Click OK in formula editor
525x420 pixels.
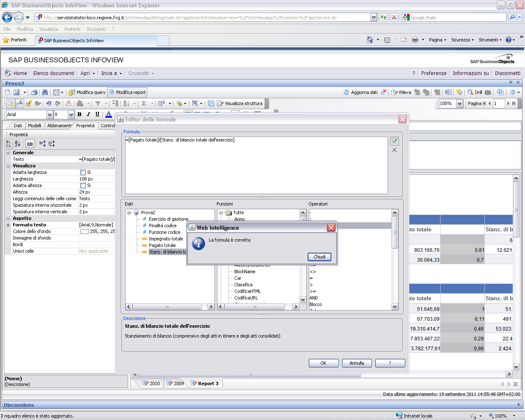pos(323,363)
